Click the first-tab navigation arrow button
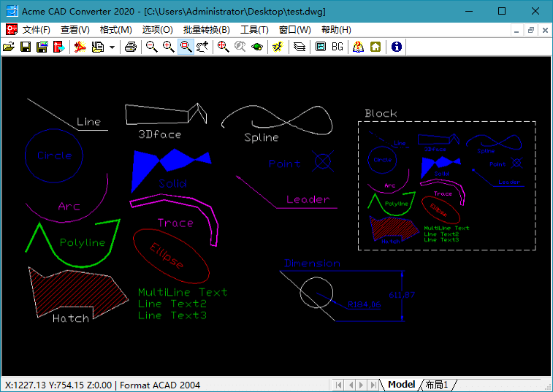Viewport: 553px width, 392px height. pos(339,385)
